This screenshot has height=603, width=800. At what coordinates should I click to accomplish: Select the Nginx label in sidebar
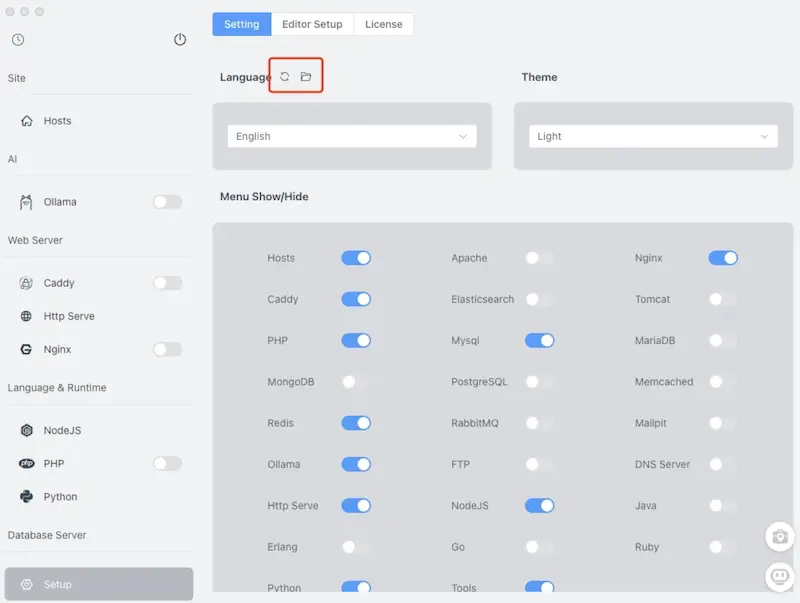57,349
